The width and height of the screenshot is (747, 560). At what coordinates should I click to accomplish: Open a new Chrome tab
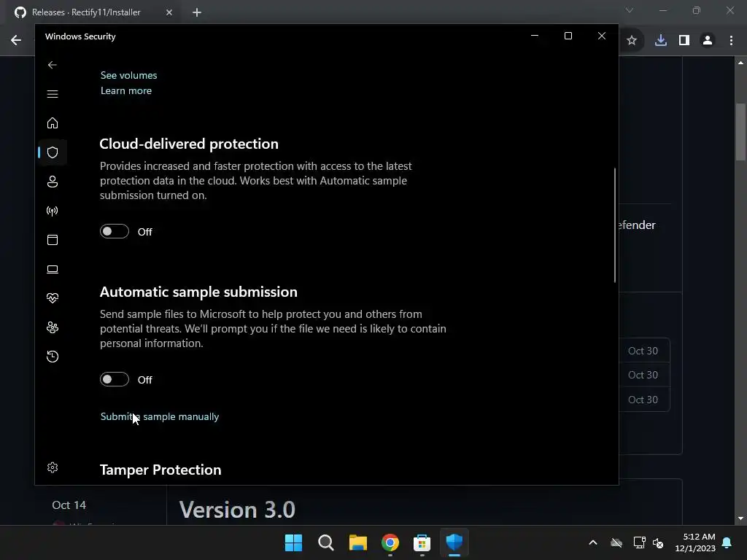click(197, 12)
